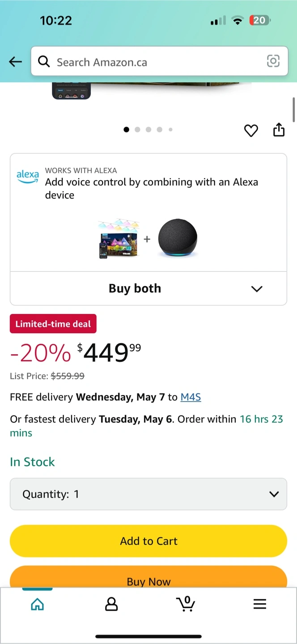Tap the back arrow icon
This screenshot has width=297, height=644.
[16, 62]
